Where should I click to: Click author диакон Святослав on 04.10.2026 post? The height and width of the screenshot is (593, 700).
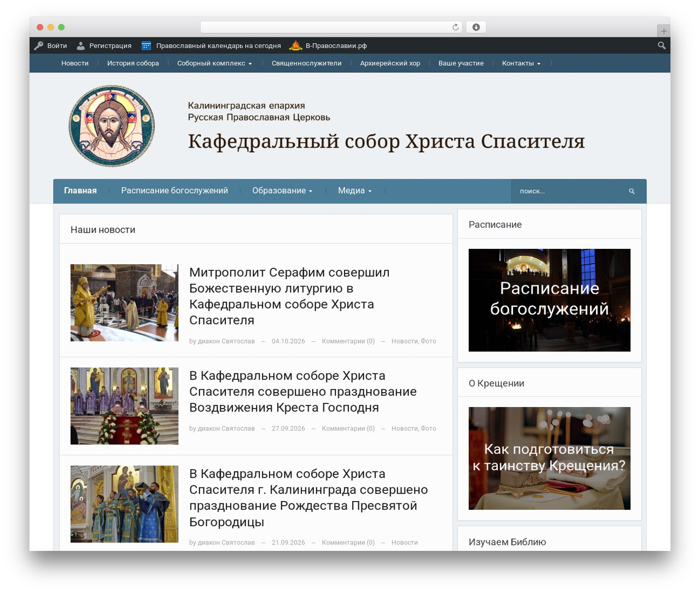(226, 341)
